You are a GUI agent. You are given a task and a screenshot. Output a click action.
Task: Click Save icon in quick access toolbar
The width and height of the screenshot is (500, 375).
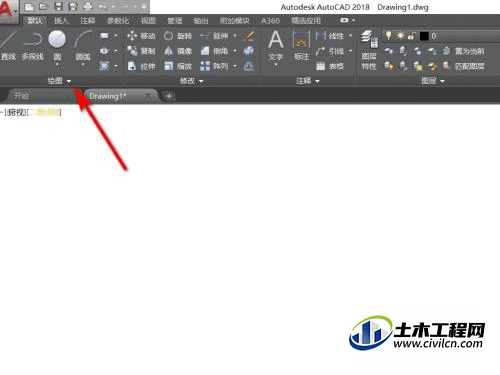click(x=59, y=7)
